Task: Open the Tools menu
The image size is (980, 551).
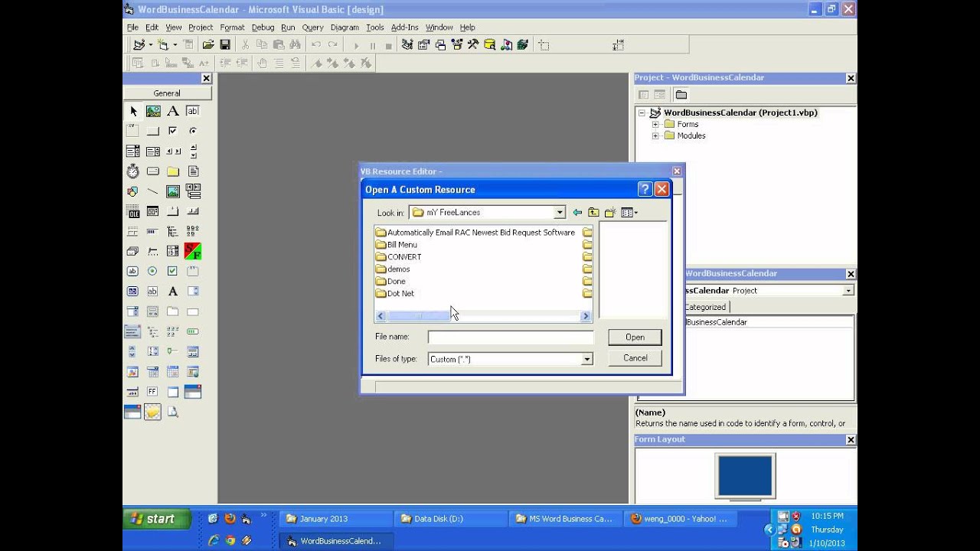Action: (374, 28)
